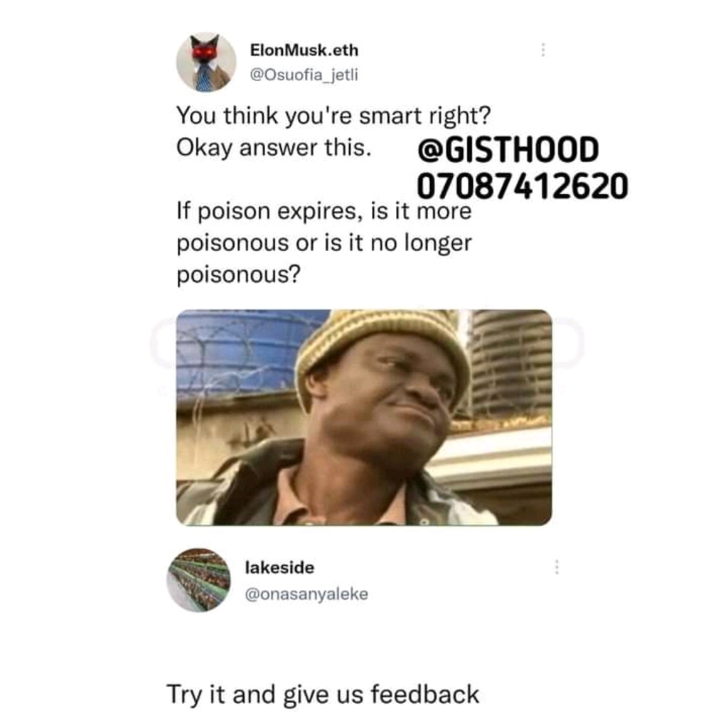Select the "Okay answer this." text
This screenshot has width=728, height=728.
274,148
